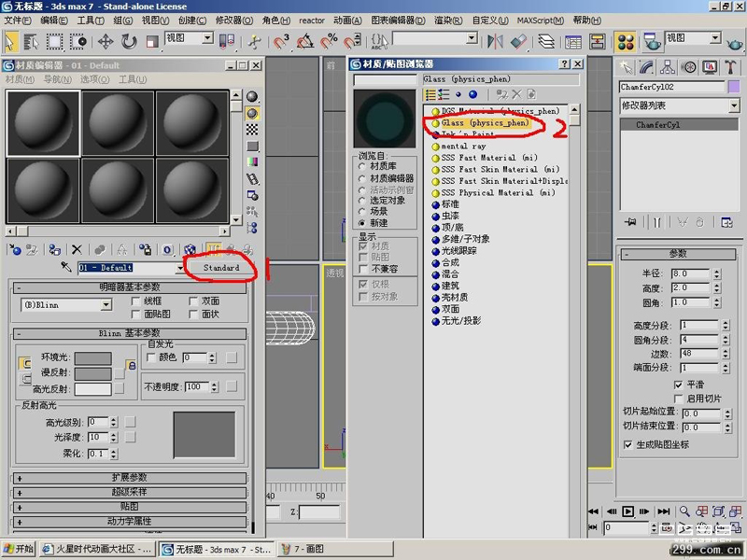Click the Quick Render teapot icon
Viewport: 747px width, 560px height.
(735, 44)
